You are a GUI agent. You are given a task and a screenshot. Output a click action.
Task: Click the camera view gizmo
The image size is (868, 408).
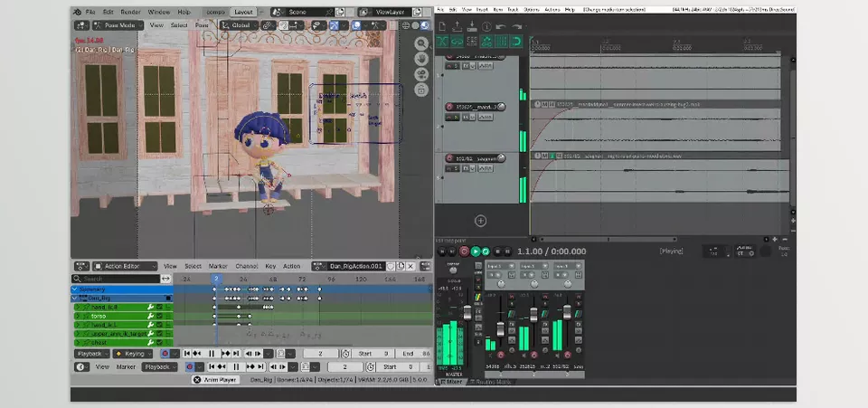pyautogui.click(x=421, y=73)
